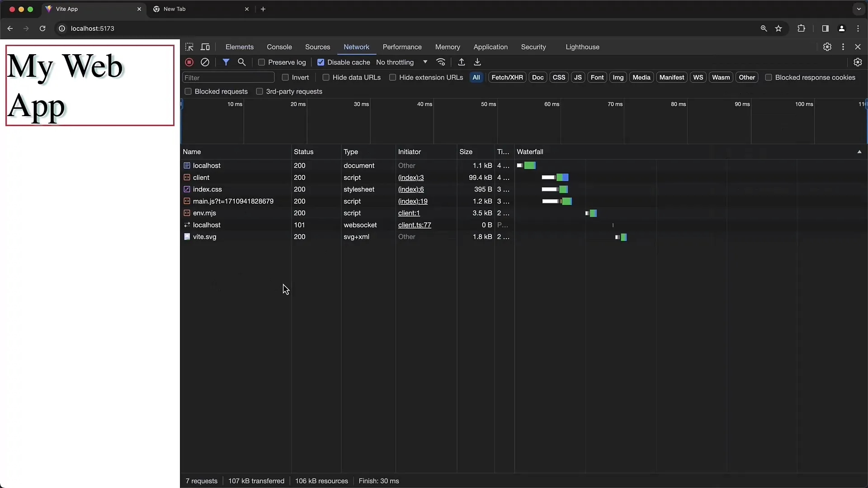Image resolution: width=868 pixels, height=488 pixels.
Task: Click the client.ts:77 initiator link
Action: pyautogui.click(x=414, y=225)
